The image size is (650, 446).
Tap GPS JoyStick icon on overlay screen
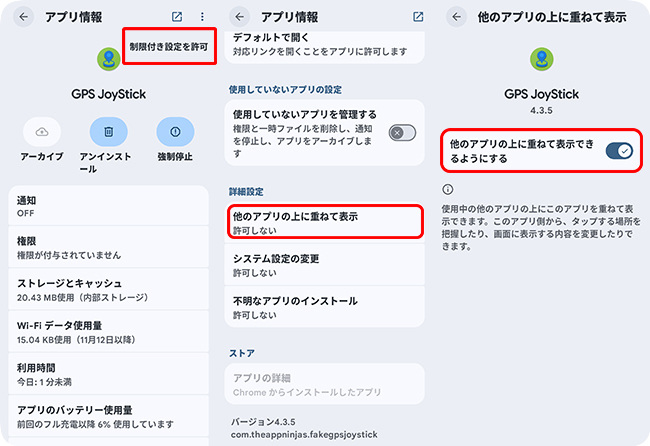(541, 59)
